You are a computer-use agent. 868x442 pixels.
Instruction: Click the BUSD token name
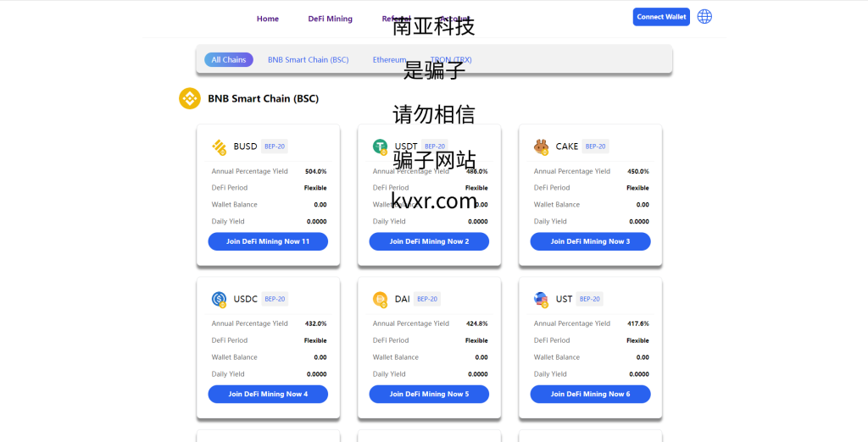point(245,146)
